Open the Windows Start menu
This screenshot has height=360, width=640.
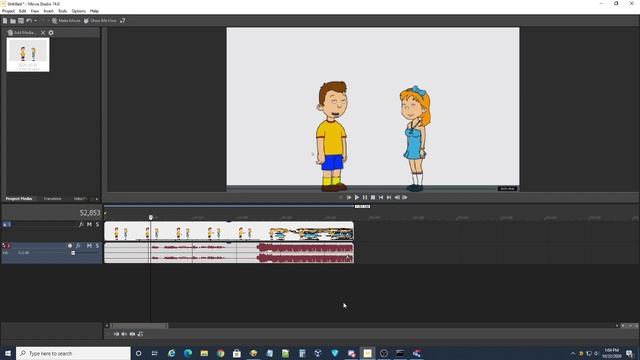pos(8,353)
